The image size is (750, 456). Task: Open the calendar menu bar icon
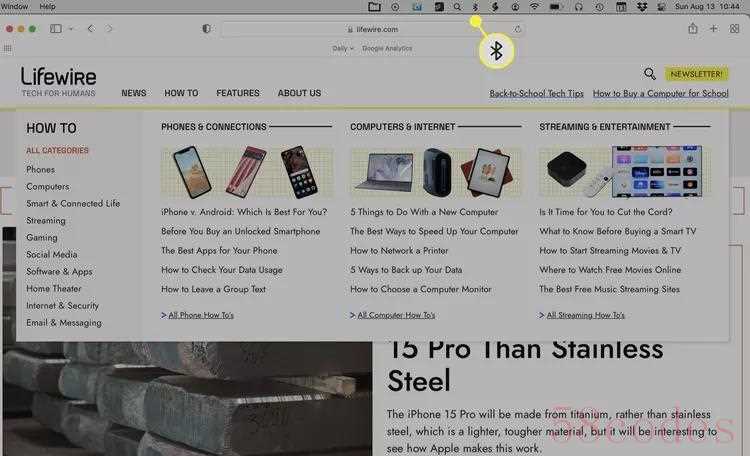coord(621,7)
